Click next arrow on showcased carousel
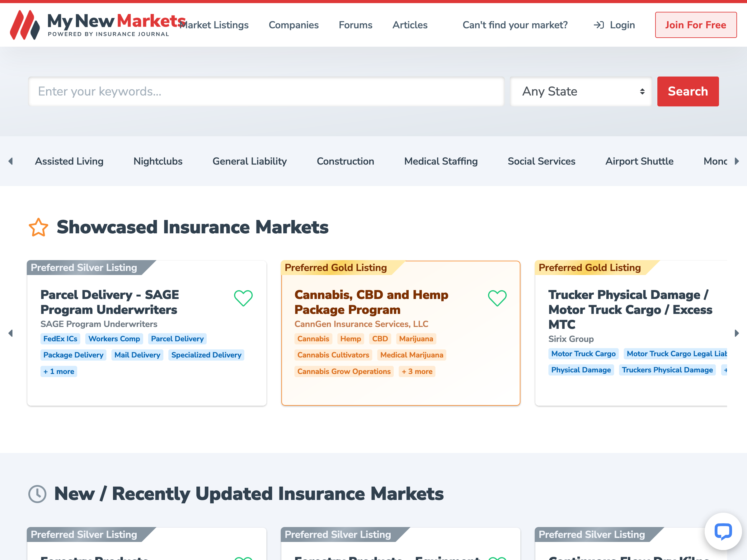747x560 pixels. click(736, 333)
